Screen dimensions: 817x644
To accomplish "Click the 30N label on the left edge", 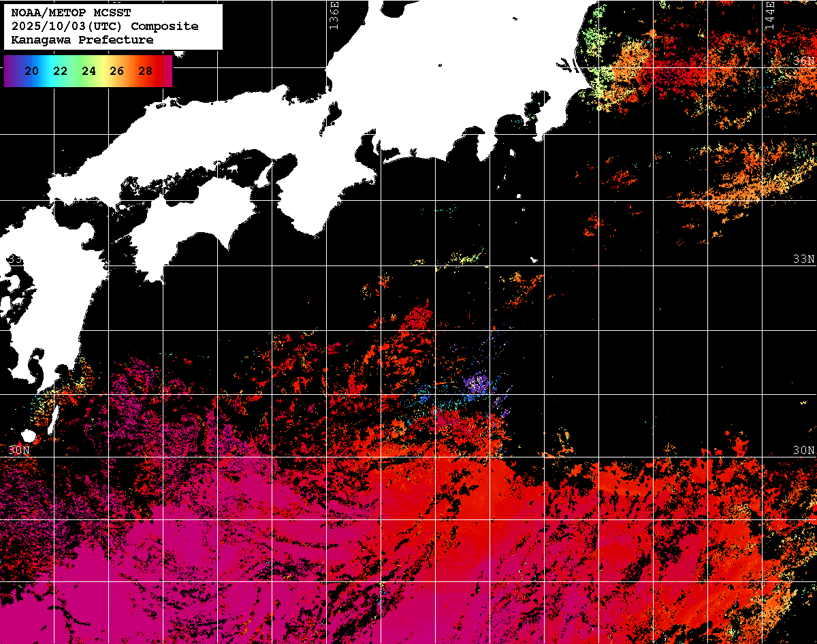I will [19, 451].
